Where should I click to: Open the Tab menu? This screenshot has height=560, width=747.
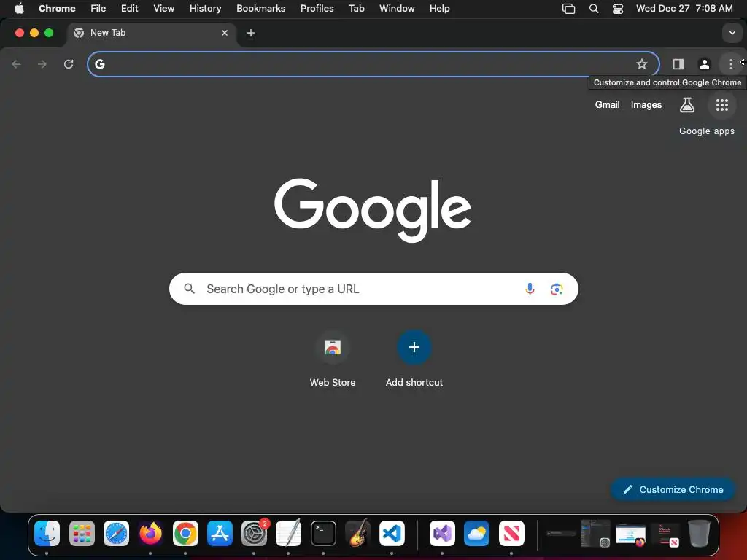point(356,9)
